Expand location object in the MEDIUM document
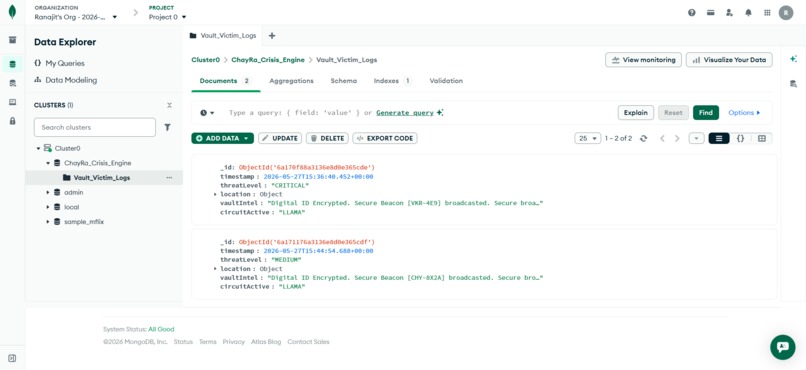Image resolution: width=806 pixels, height=370 pixels. [215, 269]
